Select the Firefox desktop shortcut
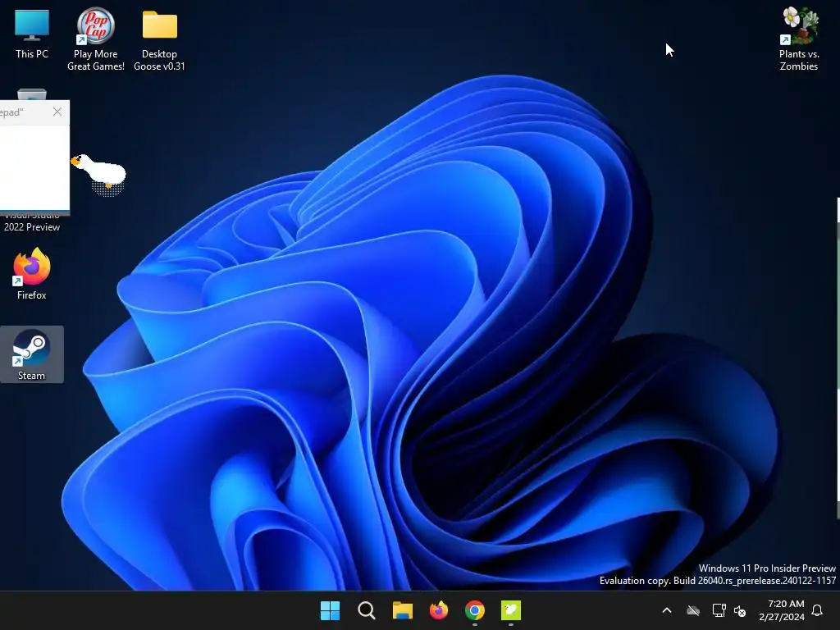 click(32, 274)
